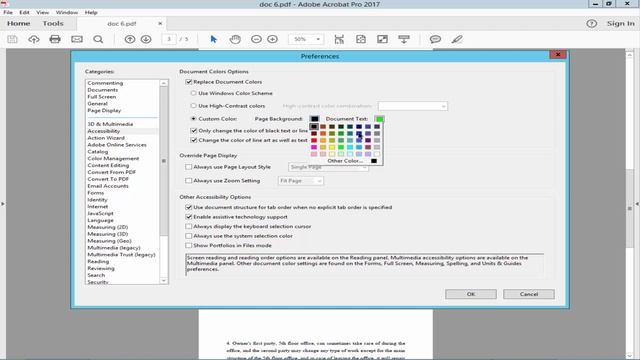Go to the previous page with the up arrow icon
The image size is (640, 360).
click(130, 39)
